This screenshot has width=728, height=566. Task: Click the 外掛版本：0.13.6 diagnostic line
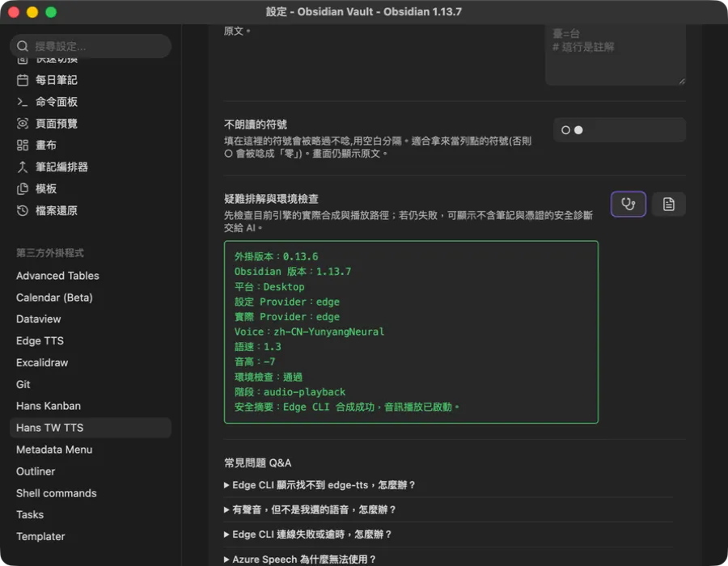pyautogui.click(x=277, y=256)
